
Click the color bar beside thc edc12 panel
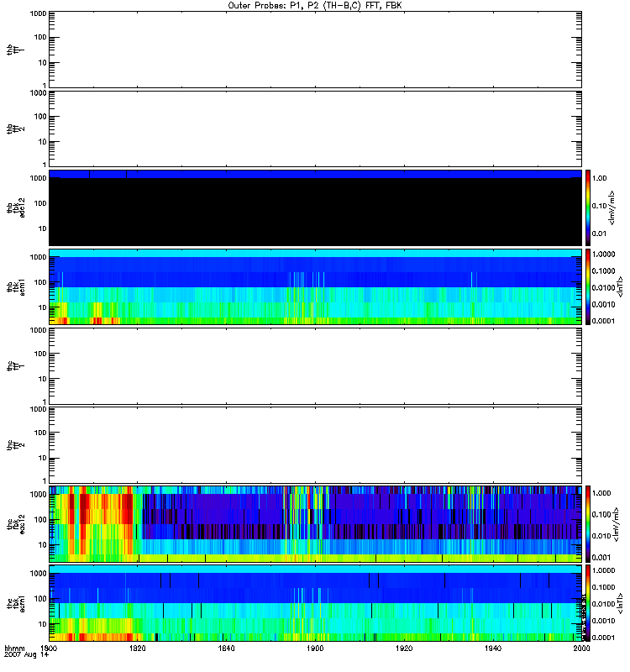(x=589, y=523)
